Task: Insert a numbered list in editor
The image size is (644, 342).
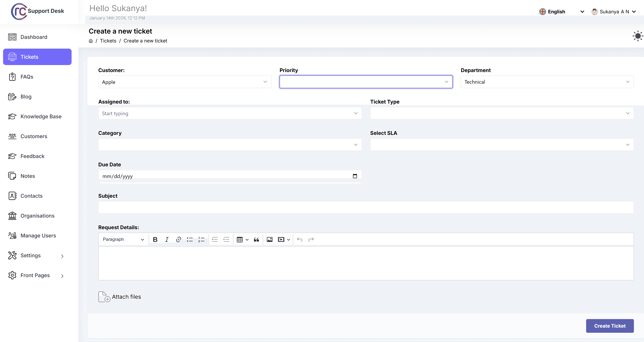Action: 201,239
